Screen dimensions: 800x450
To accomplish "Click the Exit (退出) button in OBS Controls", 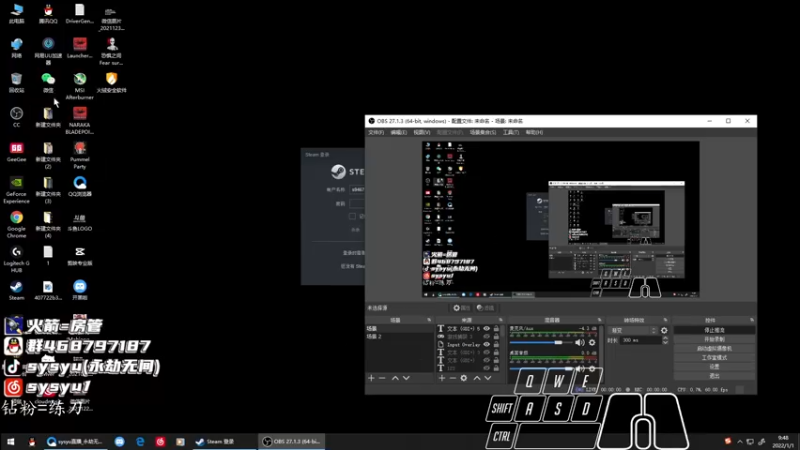I will 714,376.
